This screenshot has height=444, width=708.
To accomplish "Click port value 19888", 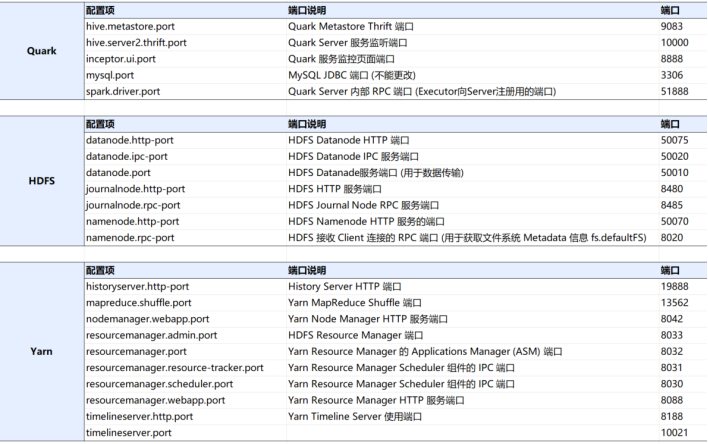I will (x=683, y=287).
